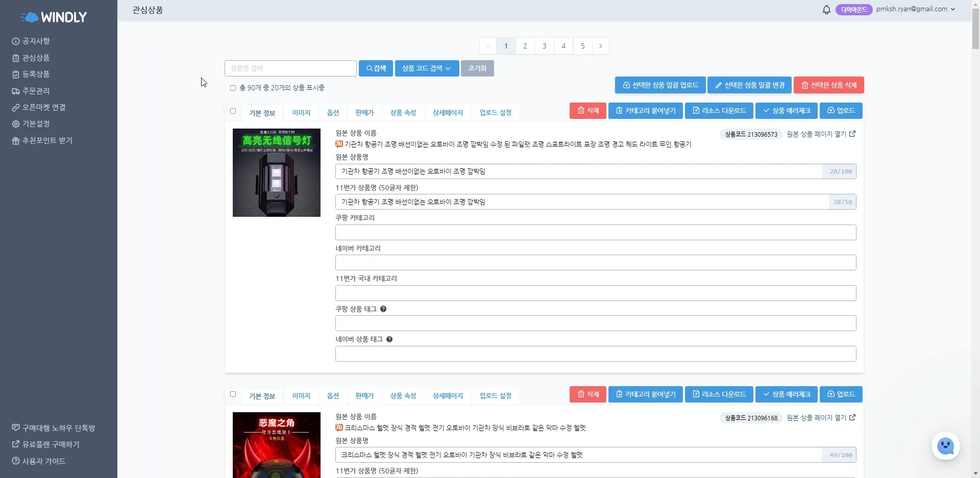Click the 검색 search button
The image size is (980, 478).
pyautogui.click(x=376, y=68)
